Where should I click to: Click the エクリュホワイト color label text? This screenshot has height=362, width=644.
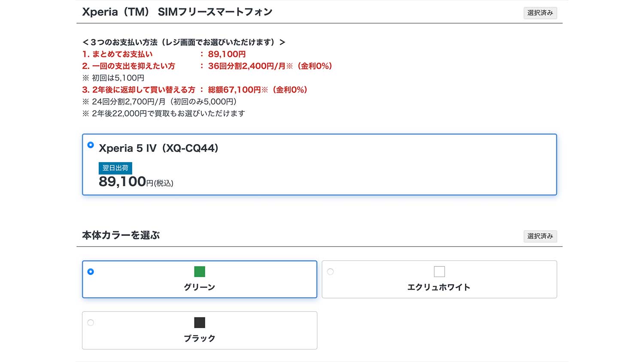click(x=439, y=287)
